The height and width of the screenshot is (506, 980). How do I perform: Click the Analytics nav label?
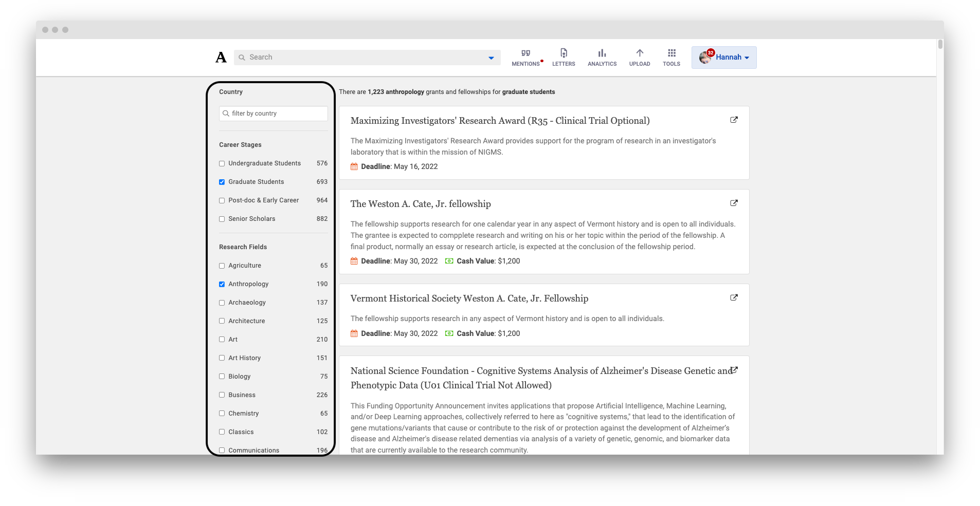click(602, 64)
